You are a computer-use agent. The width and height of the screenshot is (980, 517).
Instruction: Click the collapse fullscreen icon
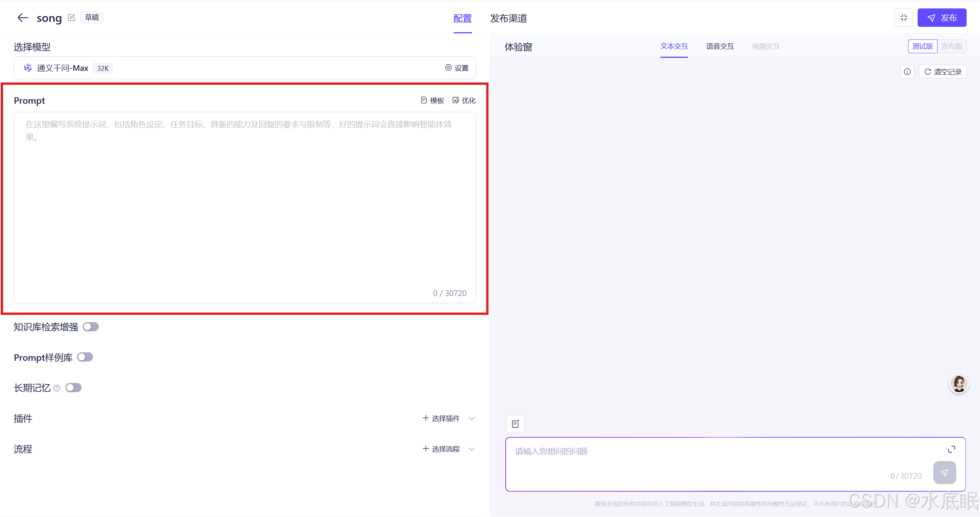coord(904,18)
